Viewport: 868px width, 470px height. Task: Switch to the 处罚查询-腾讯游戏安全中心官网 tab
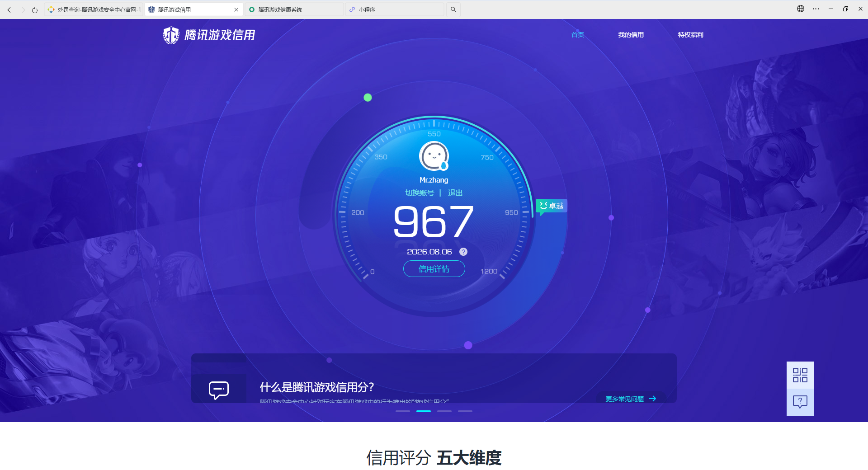(94, 9)
